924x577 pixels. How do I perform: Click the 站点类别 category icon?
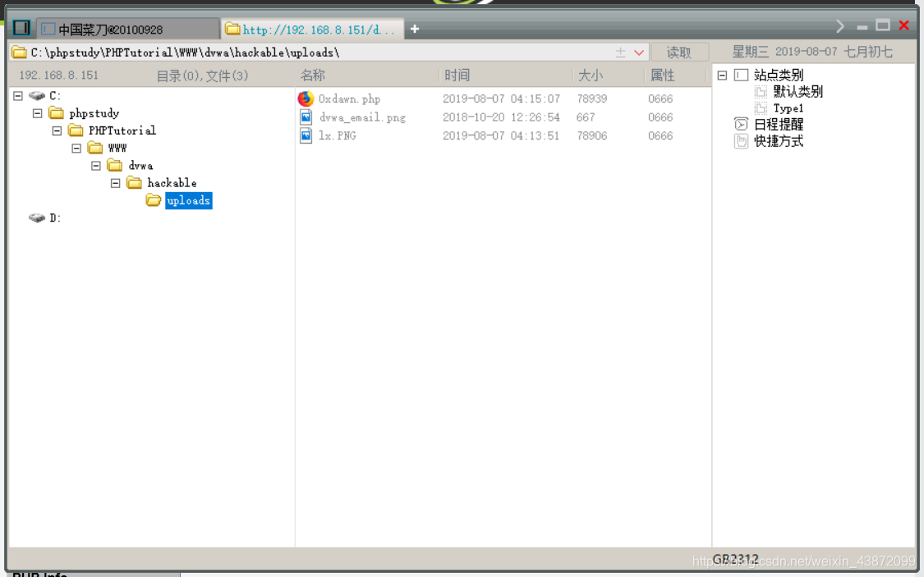[x=742, y=75]
